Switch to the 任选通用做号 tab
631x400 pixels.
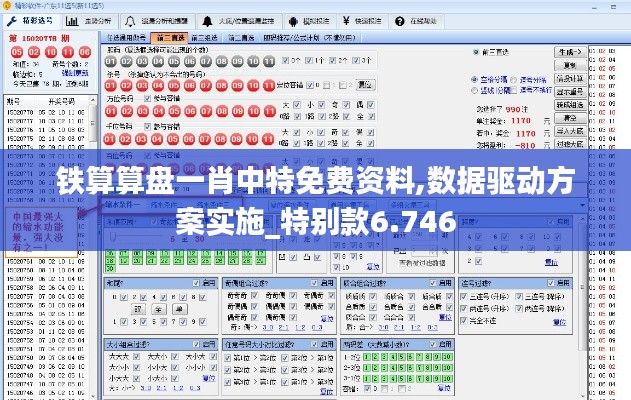click(x=126, y=38)
